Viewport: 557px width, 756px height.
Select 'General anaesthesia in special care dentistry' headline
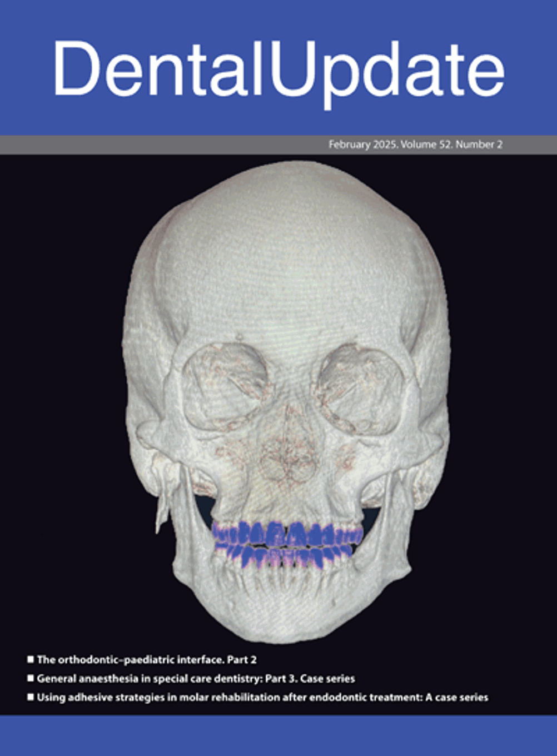[196, 678]
